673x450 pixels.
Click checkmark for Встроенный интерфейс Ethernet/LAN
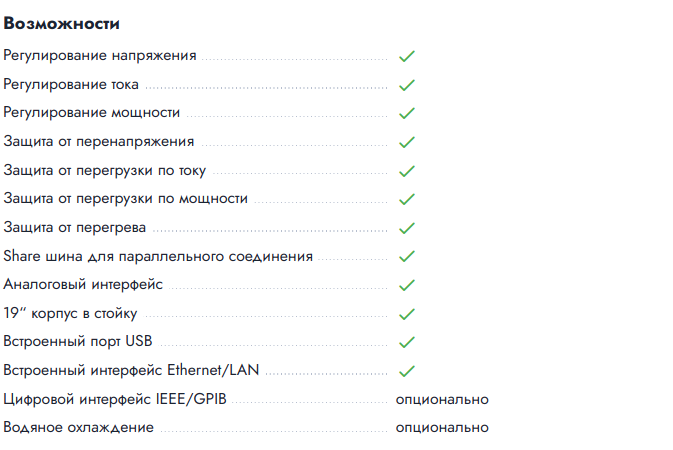(x=406, y=372)
